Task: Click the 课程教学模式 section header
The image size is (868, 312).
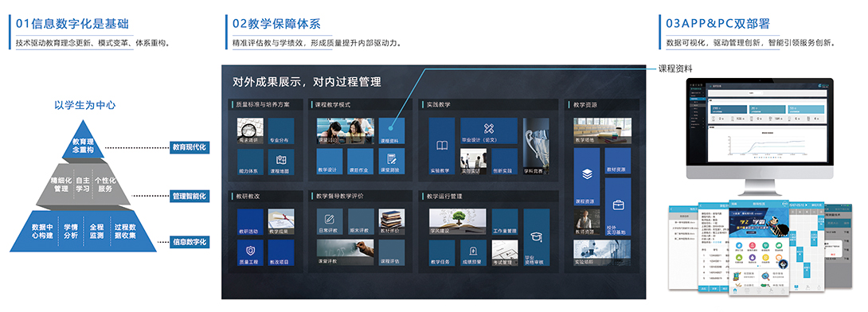Action: tap(361, 104)
